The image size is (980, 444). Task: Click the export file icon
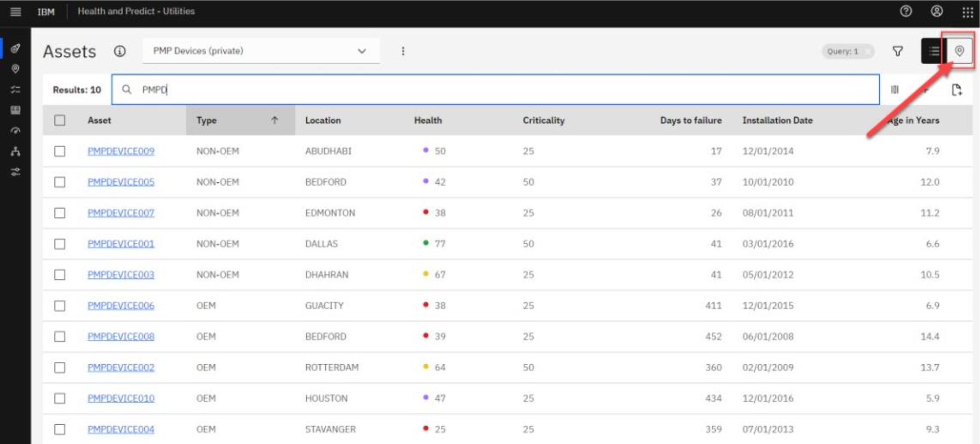click(957, 90)
